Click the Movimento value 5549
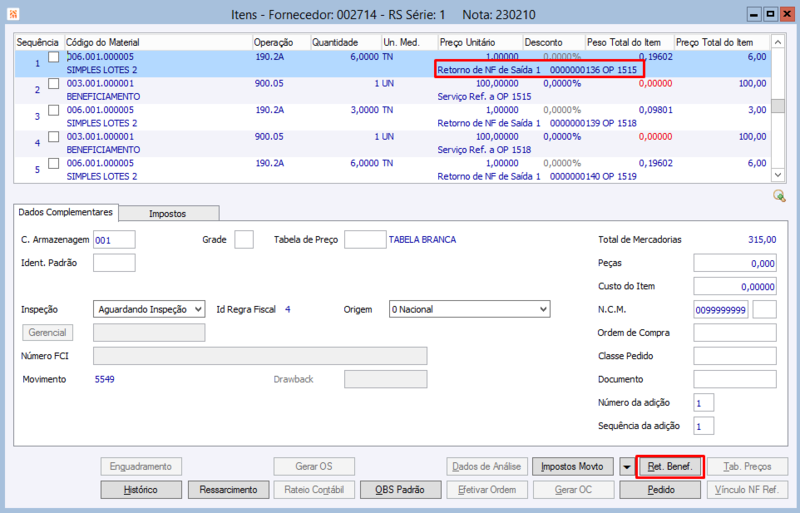The width and height of the screenshot is (800, 513). point(105,379)
